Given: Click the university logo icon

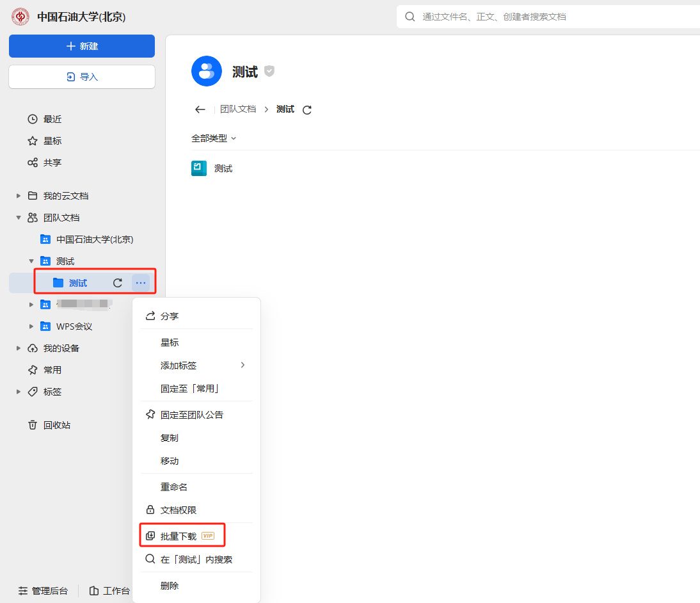Looking at the screenshot, I should [x=20, y=17].
